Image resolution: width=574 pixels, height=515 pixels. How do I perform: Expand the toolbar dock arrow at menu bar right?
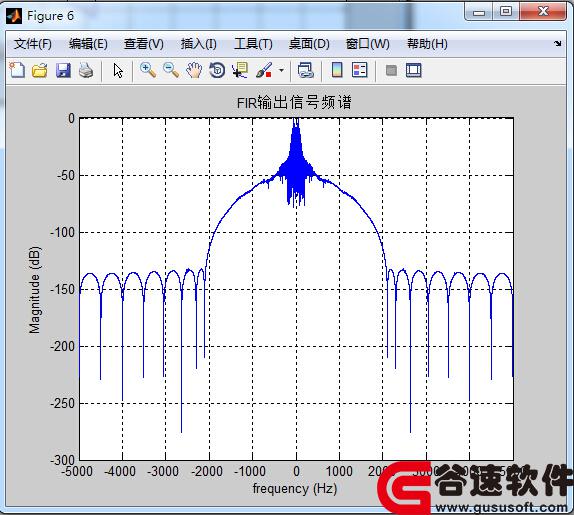558,44
